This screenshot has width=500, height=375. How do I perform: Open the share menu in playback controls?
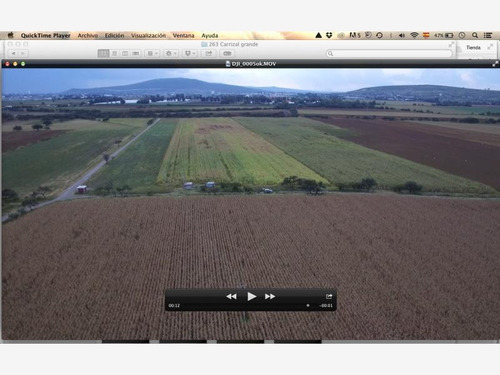[x=329, y=296]
